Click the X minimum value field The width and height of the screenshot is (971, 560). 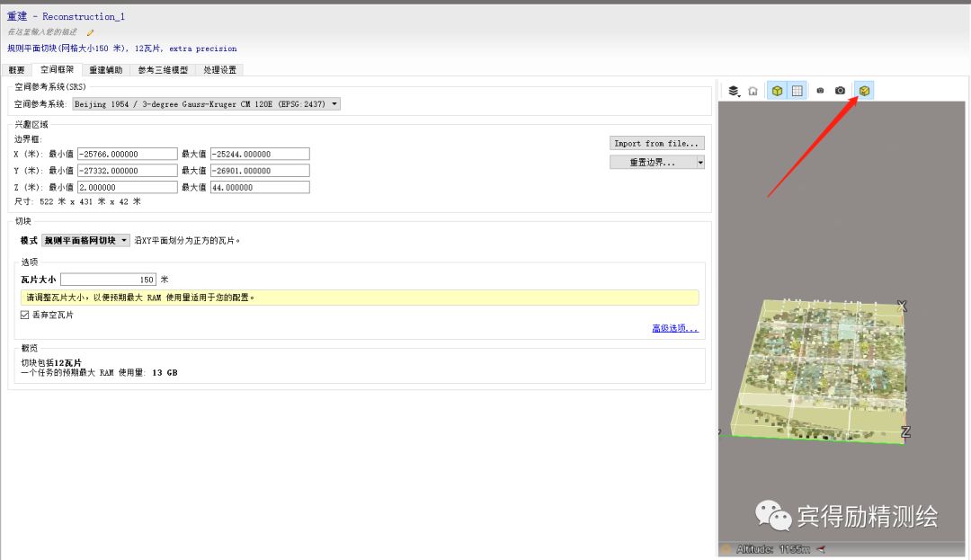click(128, 154)
